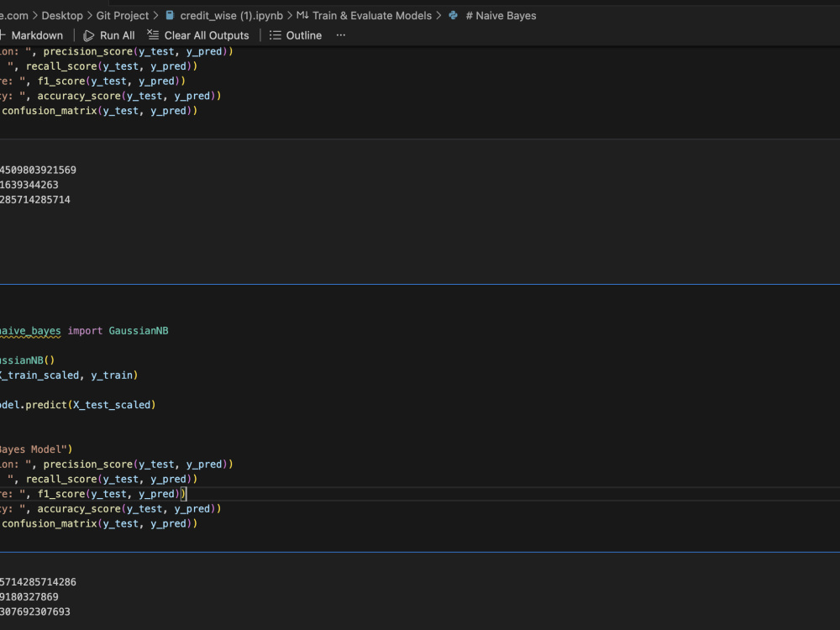Click the markdown icon before Train & Evaluate Models
This screenshot has height=630, width=840.
coord(302,15)
